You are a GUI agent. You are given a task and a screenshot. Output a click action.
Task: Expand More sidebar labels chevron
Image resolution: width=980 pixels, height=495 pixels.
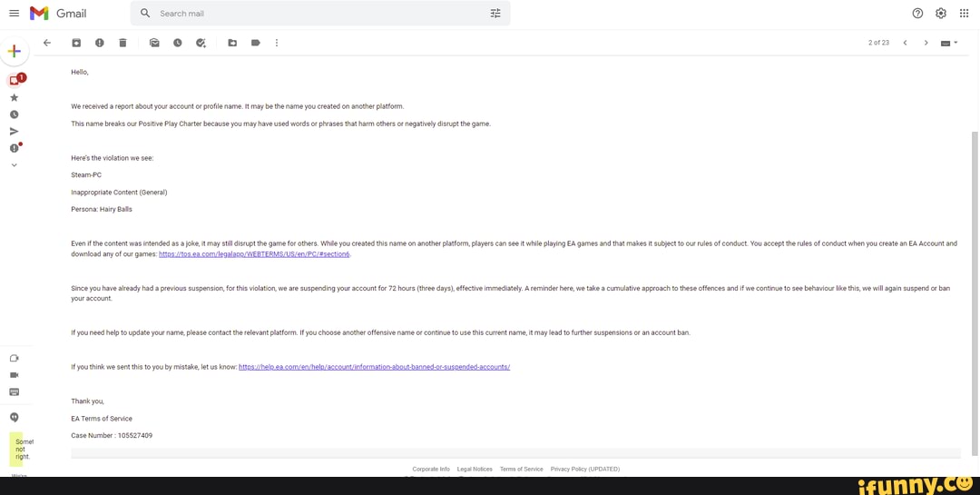[14, 165]
